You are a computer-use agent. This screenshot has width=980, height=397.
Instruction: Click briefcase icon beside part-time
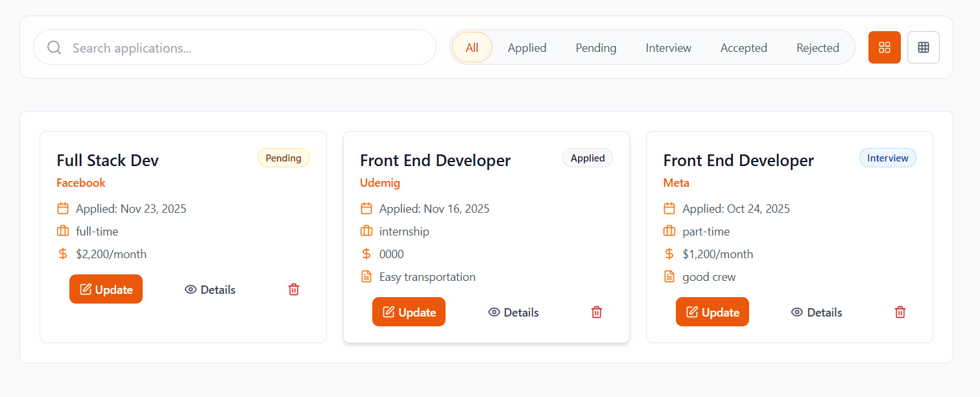tap(669, 231)
